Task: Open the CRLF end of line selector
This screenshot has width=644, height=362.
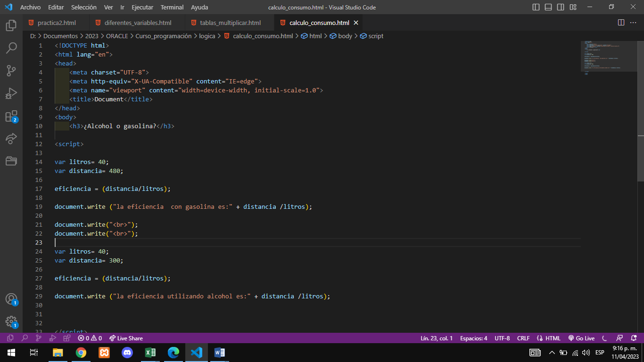Action: click(523, 338)
